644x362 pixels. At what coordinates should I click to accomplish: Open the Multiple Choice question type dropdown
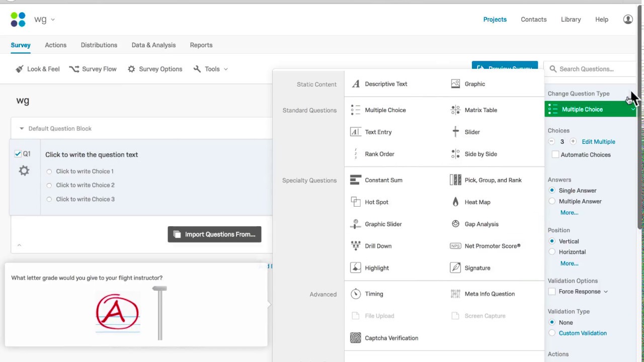tap(590, 109)
